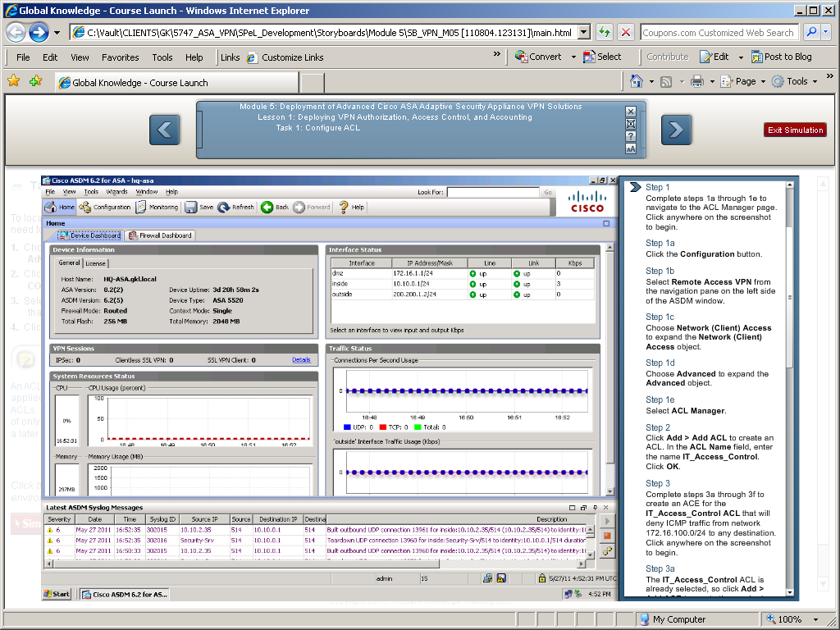This screenshot has height=630, width=840.
Task: Select the License tab in Device Information
Action: coord(96,263)
